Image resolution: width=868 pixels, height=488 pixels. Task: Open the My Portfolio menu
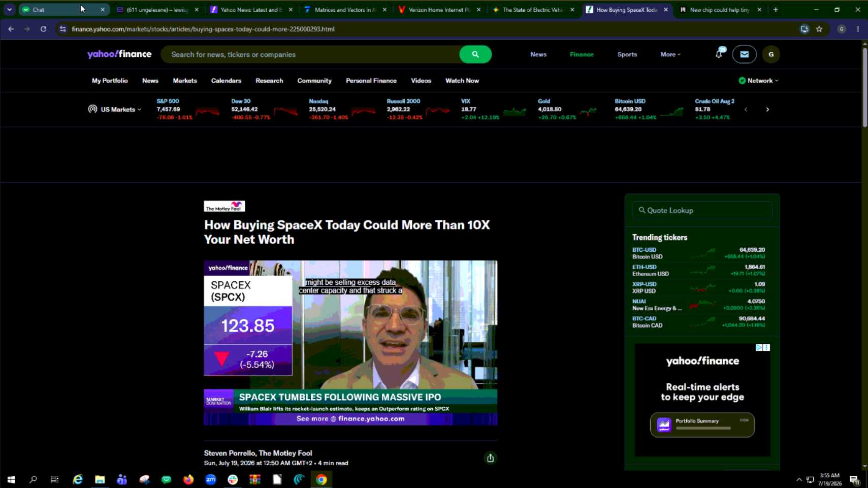click(x=110, y=81)
